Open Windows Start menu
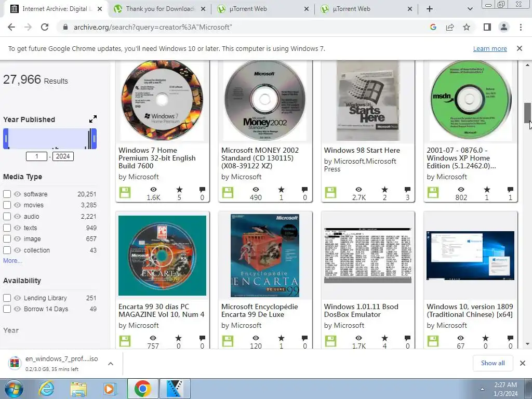This screenshot has width=532, height=399. tap(14, 389)
